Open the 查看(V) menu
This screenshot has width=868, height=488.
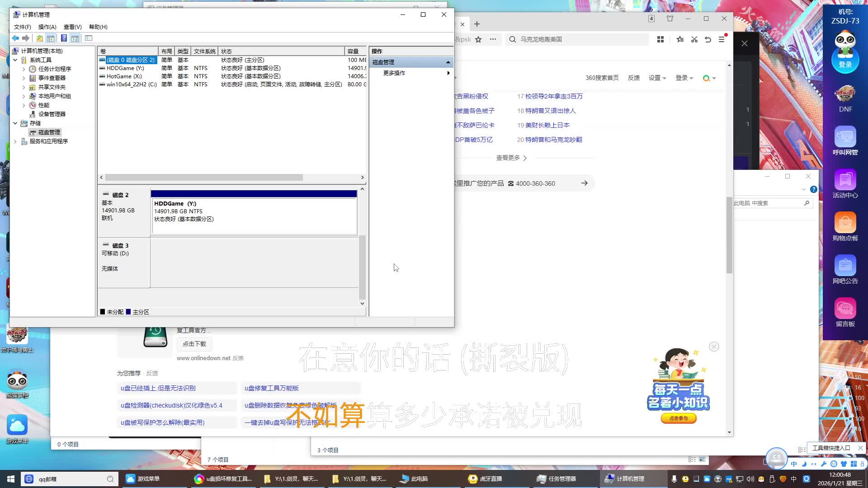pyautogui.click(x=72, y=27)
